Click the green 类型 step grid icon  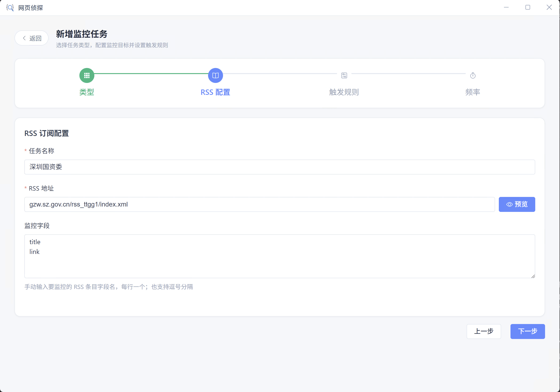tap(87, 75)
